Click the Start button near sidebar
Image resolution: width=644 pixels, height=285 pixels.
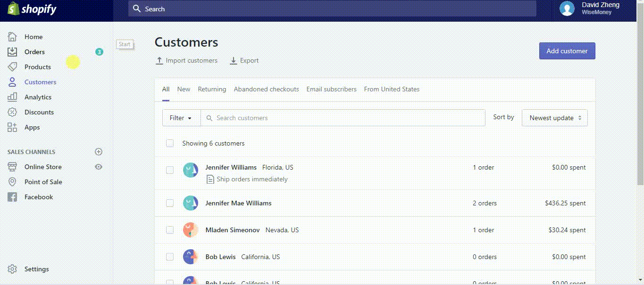125,44
